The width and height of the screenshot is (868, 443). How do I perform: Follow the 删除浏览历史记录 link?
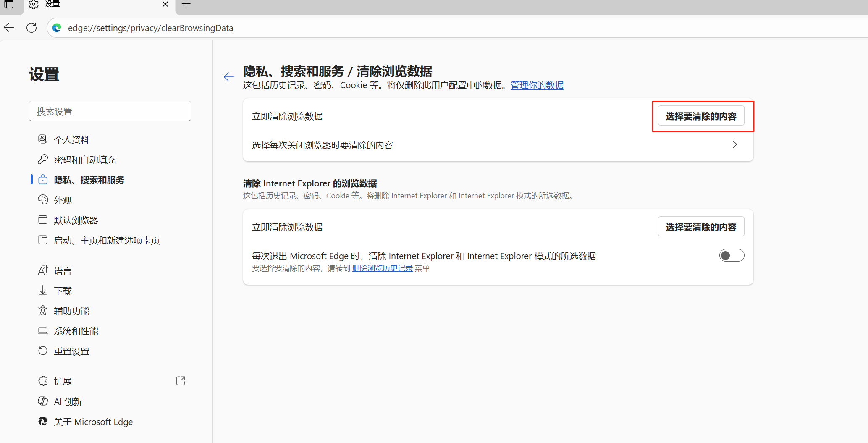(383, 268)
